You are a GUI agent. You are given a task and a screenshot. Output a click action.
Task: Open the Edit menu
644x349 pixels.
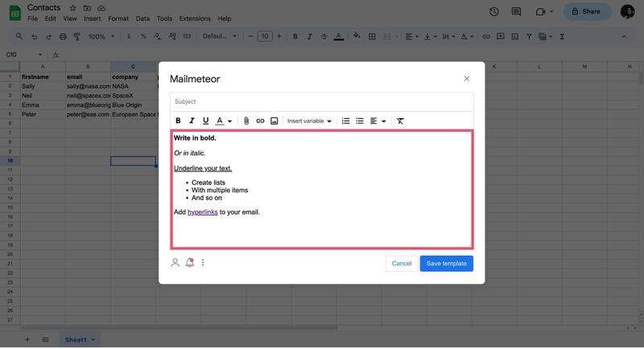coord(50,18)
